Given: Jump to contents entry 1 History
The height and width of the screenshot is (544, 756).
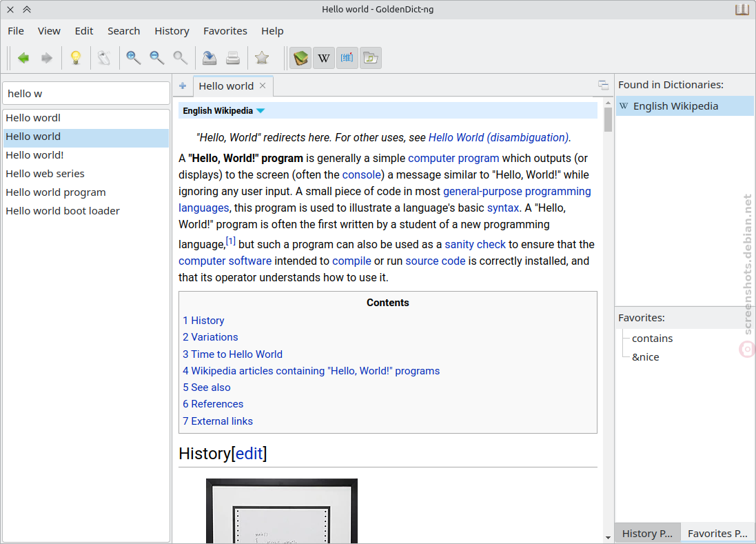Looking at the screenshot, I should coord(203,321).
